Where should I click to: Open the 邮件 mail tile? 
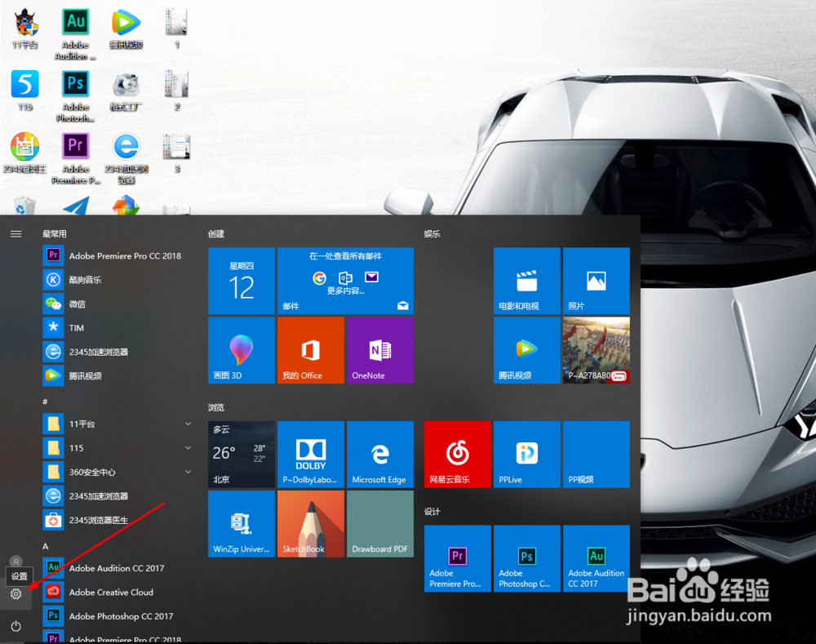pos(345,281)
